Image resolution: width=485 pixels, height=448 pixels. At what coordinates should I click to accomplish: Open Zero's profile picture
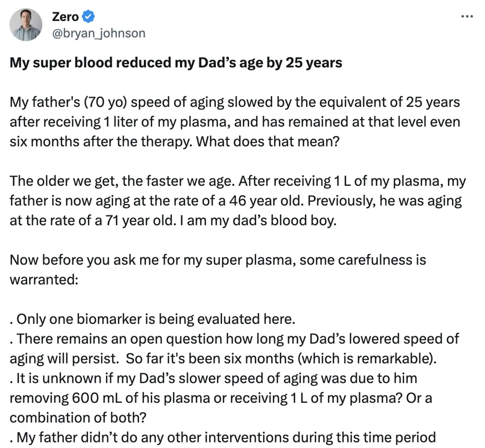[26, 25]
